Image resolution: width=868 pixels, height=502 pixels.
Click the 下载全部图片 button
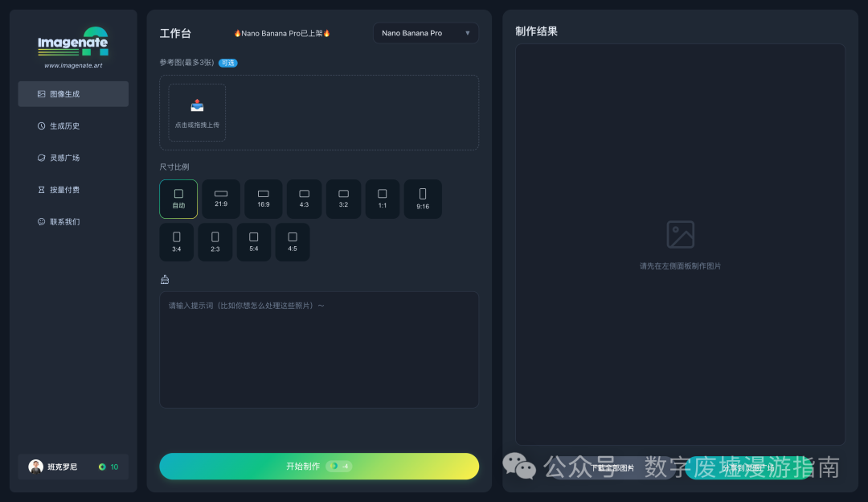click(x=612, y=468)
